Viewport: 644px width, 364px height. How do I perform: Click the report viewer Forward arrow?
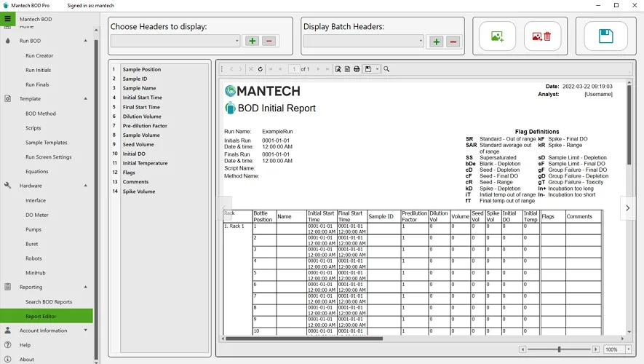pyautogui.click(x=240, y=69)
